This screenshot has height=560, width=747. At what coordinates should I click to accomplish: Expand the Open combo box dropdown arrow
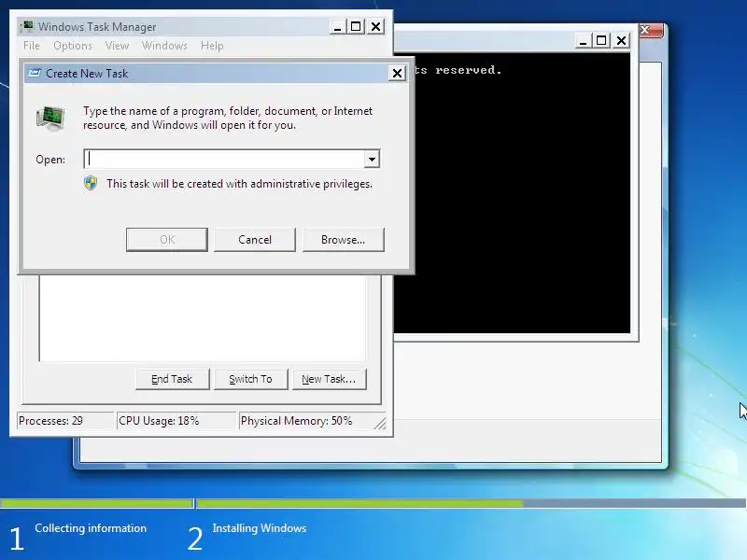[372, 159]
